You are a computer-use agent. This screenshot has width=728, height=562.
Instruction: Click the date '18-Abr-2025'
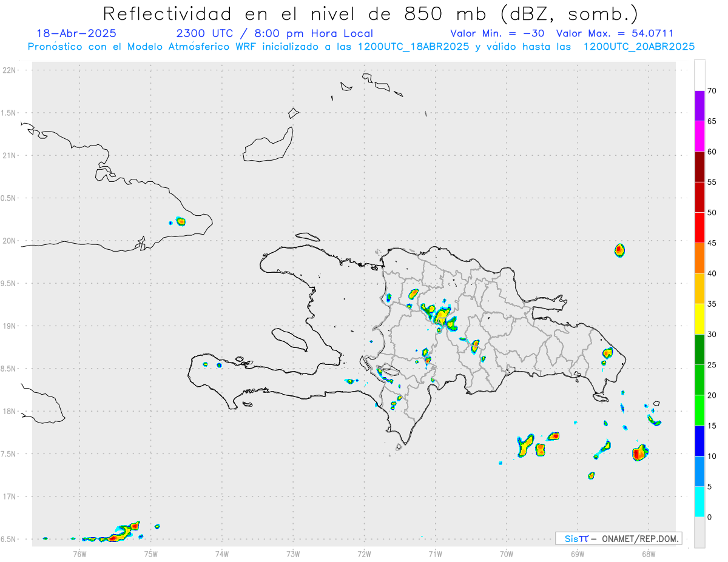76,33
